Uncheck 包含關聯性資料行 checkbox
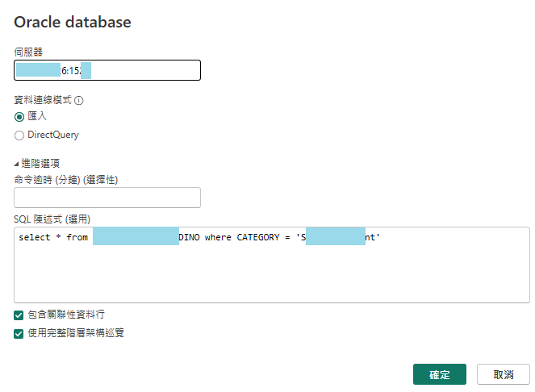 coord(19,315)
